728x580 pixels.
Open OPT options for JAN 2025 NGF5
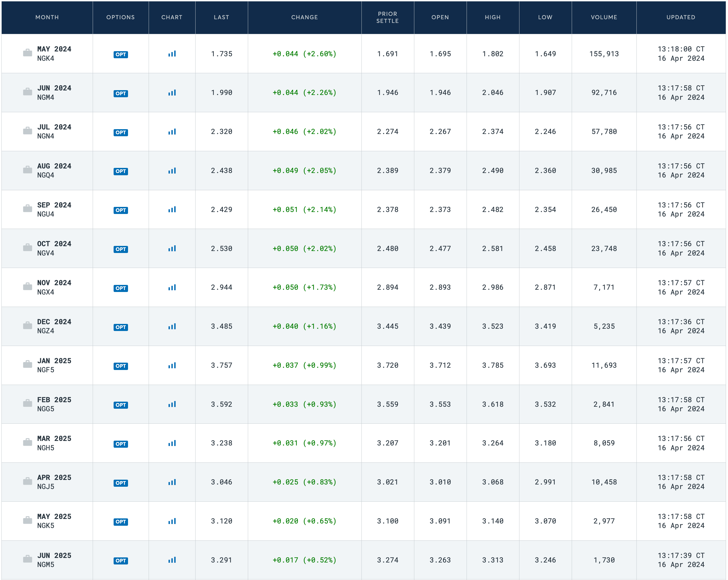[121, 366]
